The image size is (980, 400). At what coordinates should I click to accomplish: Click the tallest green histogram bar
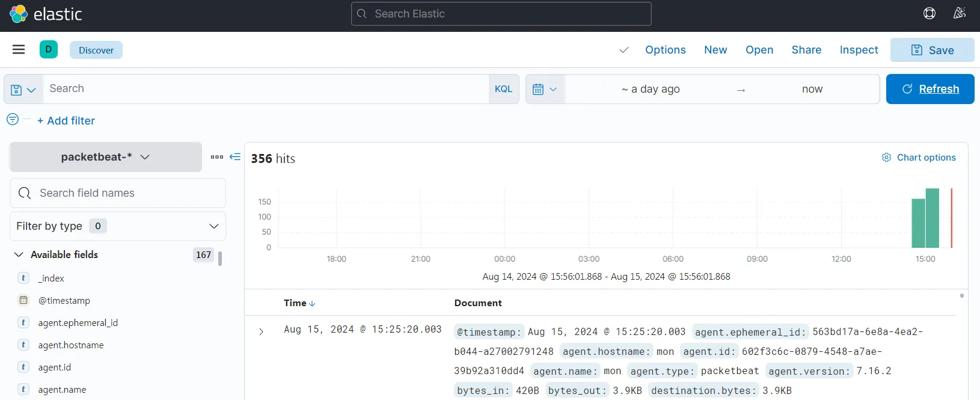pyautogui.click(x=933, y=218)
